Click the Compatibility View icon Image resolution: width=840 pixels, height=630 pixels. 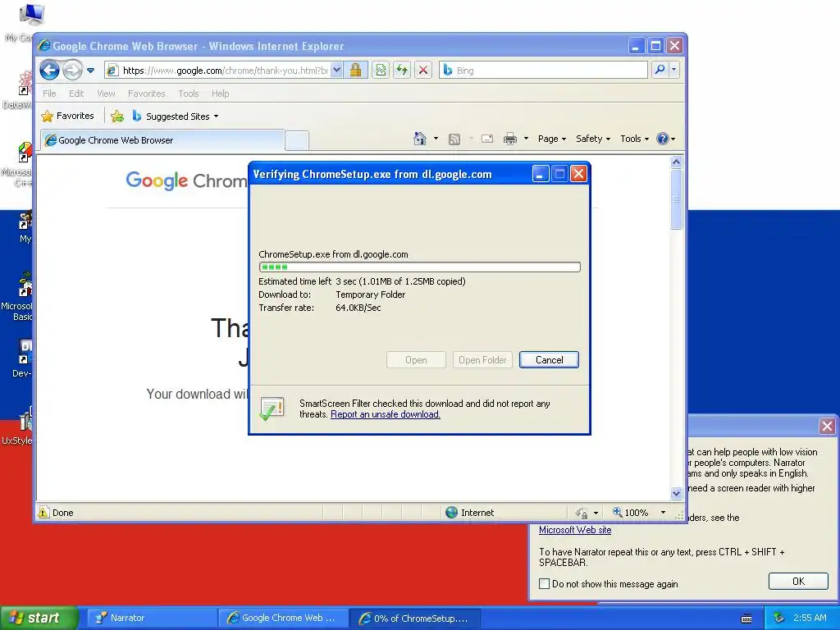(x=381, y=71)
